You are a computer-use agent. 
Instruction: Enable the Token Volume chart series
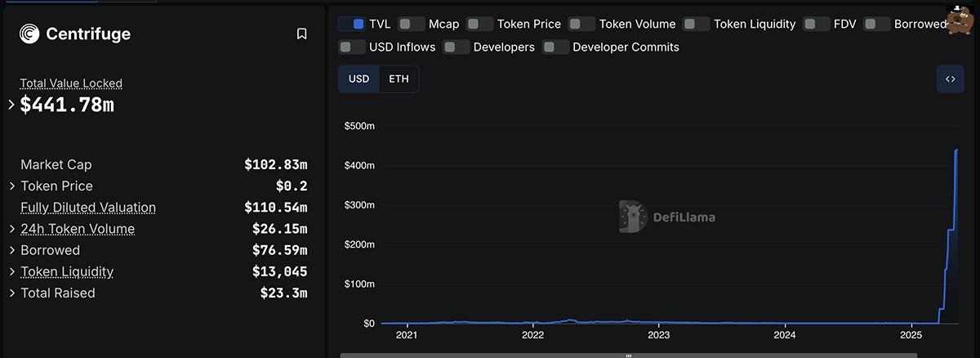(581, 24)
